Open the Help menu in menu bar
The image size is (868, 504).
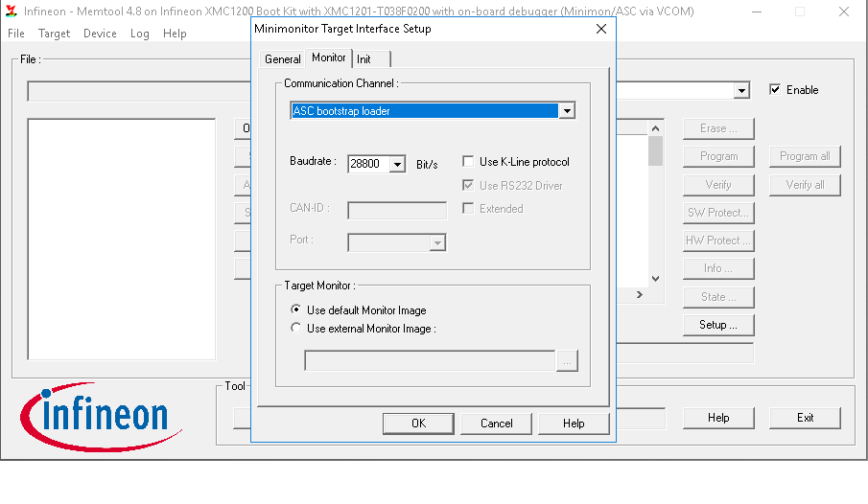[x=175, y=34]
